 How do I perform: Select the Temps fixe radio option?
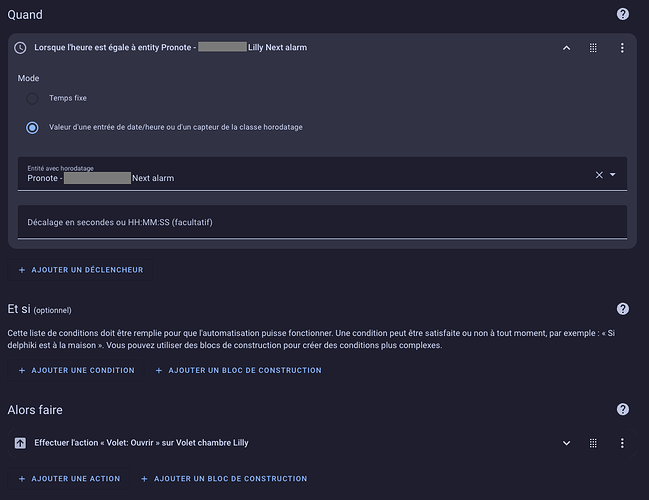[33, 98]
